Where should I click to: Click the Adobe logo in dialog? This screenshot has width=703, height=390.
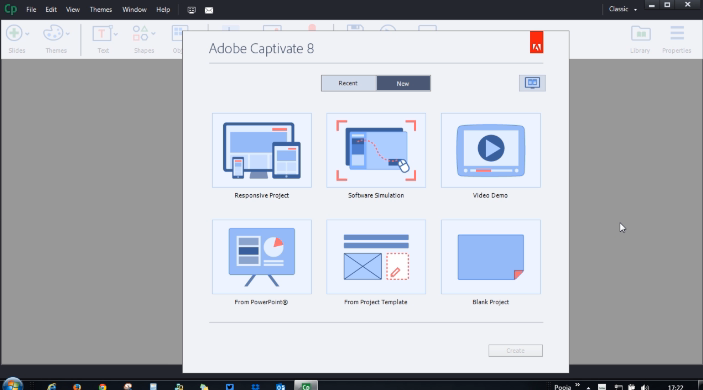(537, 43)
